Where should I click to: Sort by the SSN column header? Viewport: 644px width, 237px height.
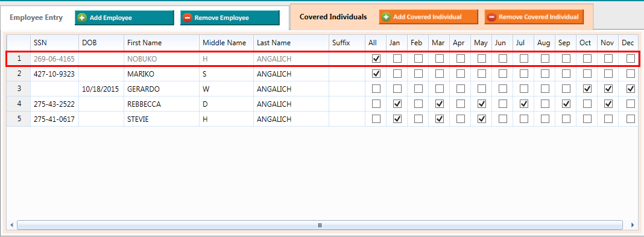click(55, 43)
